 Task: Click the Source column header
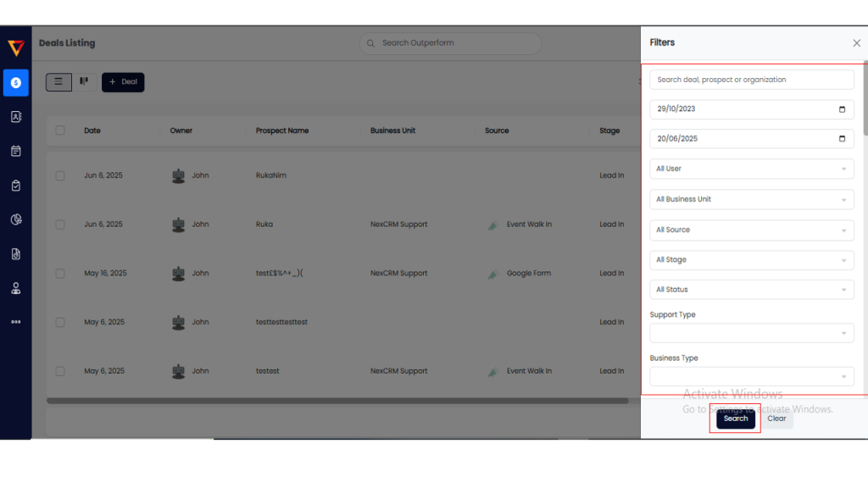click(497, 130)
